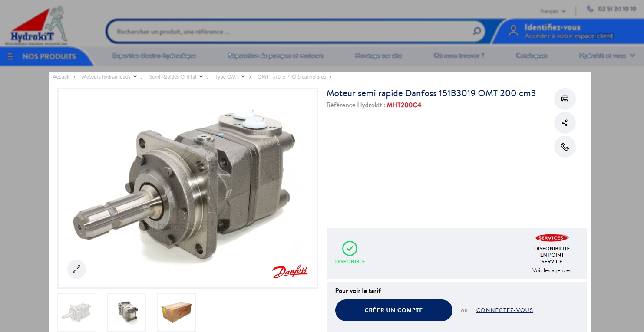Image resolution: width=644 pixels, height=332 pixels.
Task: Click the CRÉER UN COMPTE button
Action: pos(393,310)
